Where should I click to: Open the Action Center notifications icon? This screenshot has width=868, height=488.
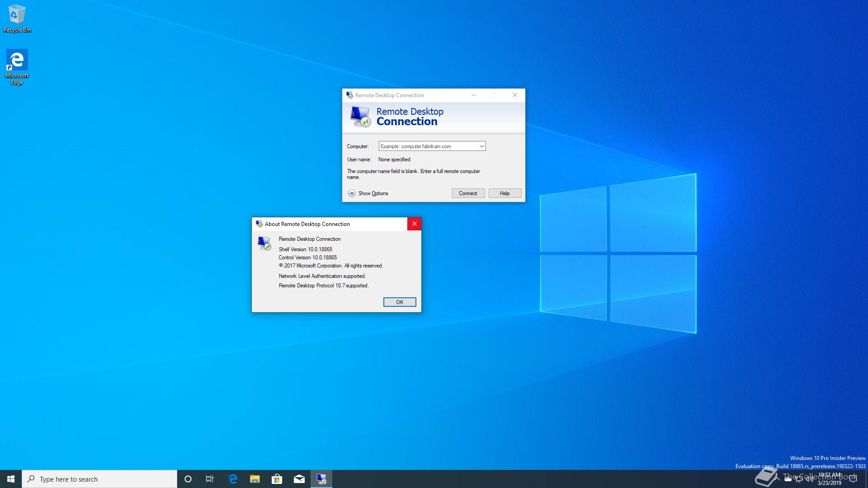tap(854, 479)
